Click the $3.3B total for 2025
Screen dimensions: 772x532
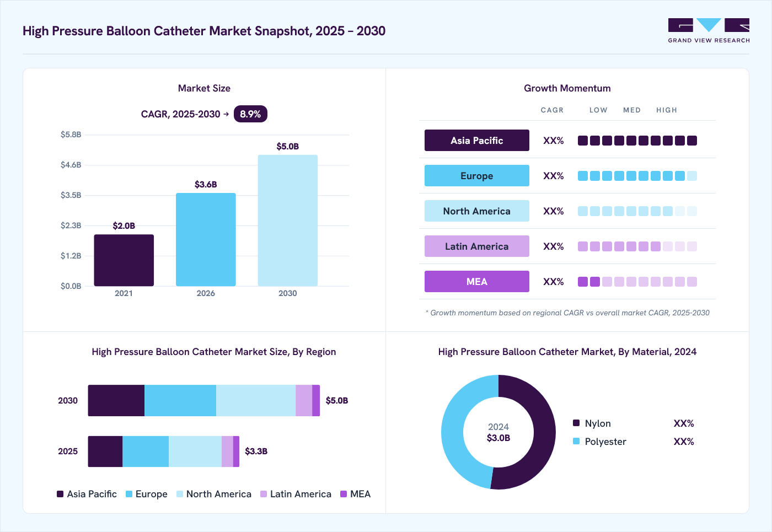[x=256, y=451]
